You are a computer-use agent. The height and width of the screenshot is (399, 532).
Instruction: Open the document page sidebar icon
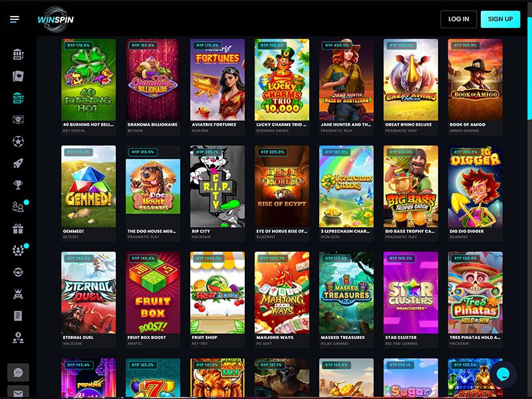coord(18,316)
